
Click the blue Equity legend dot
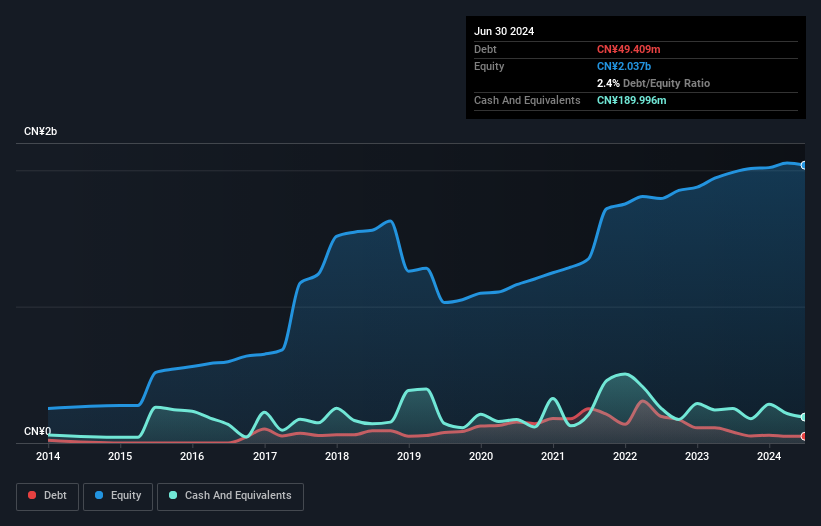(x=99, y=496)
